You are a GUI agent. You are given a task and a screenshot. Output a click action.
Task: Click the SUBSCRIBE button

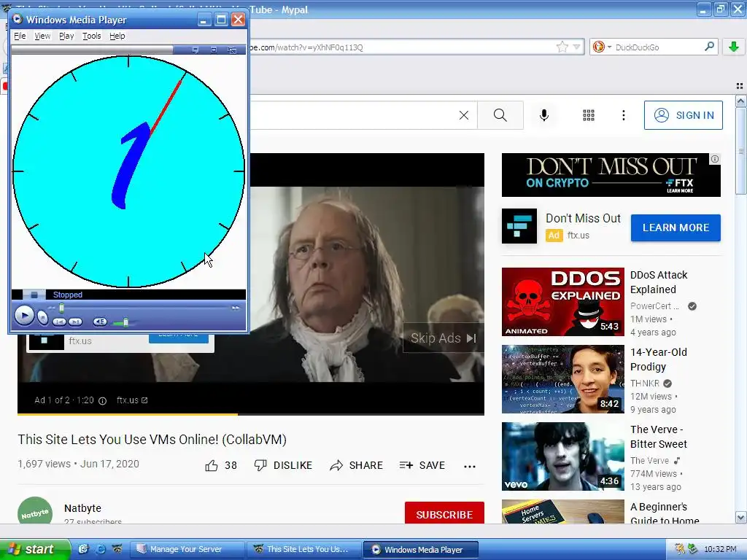pyautogui.click(x=444, y=514)
